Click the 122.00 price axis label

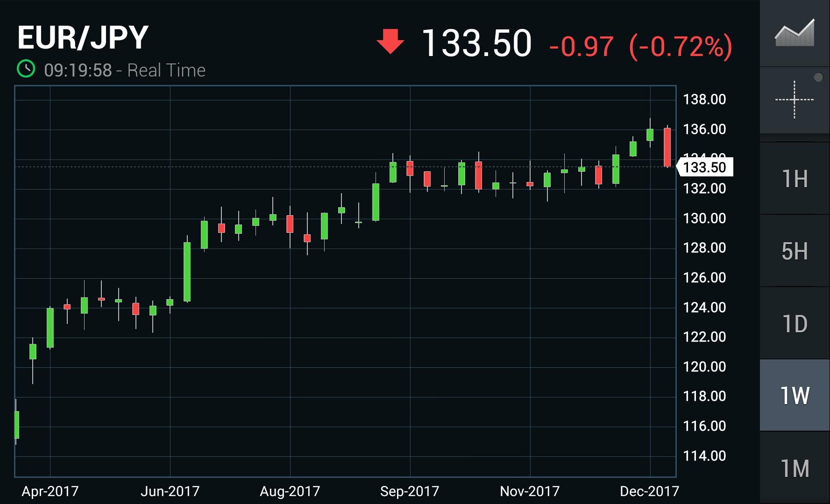[x=704, y=337]
